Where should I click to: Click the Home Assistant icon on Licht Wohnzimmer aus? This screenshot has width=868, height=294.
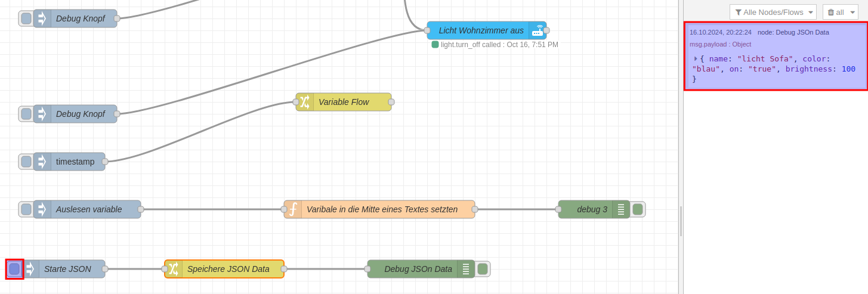538,30
